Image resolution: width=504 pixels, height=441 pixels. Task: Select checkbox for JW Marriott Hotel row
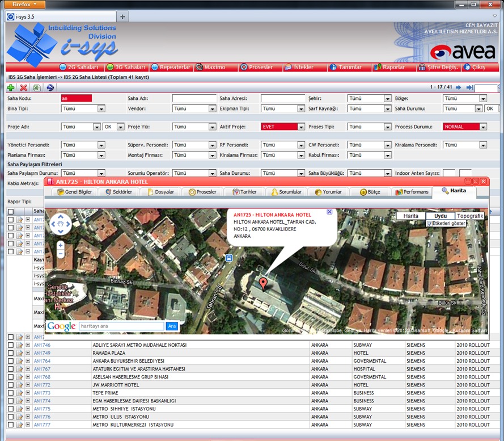pyautogui.click(x=11, y=385)
